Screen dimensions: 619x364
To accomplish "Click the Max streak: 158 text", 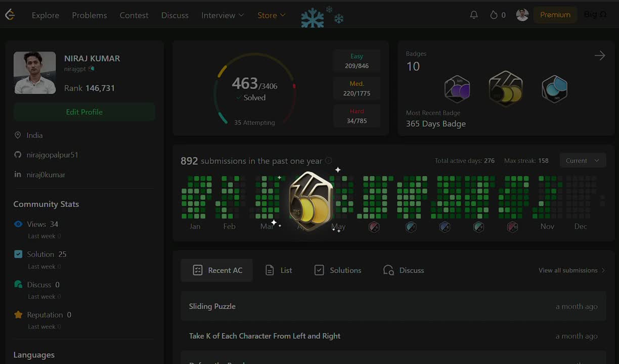I will tap(526, 161).
